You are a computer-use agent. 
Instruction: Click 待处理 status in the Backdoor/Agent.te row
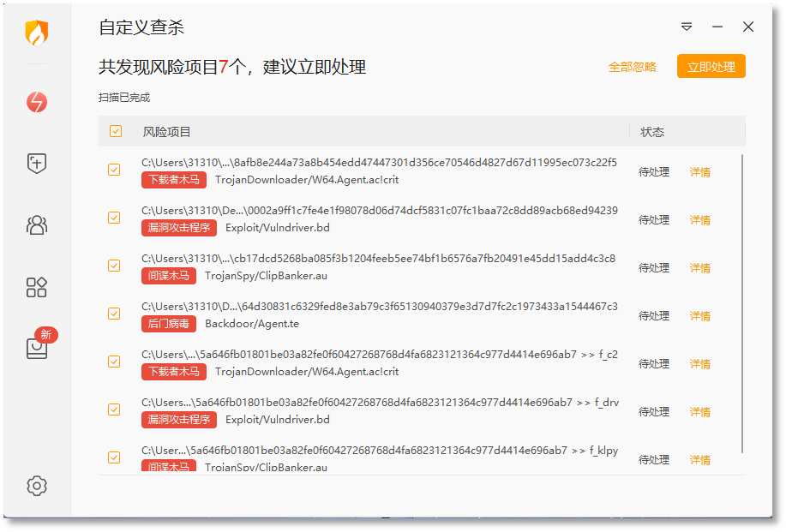(x=654, y=316)
